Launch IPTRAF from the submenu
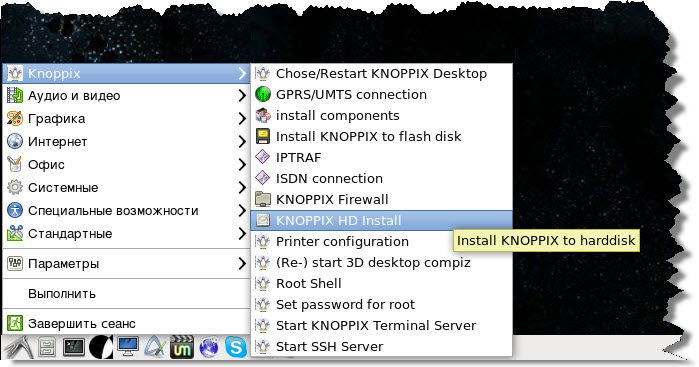 coord(382,157)
